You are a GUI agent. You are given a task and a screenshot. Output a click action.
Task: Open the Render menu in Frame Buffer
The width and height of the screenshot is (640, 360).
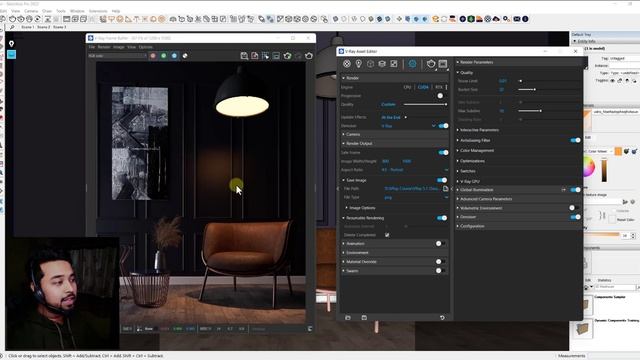[x=104, y=47]
